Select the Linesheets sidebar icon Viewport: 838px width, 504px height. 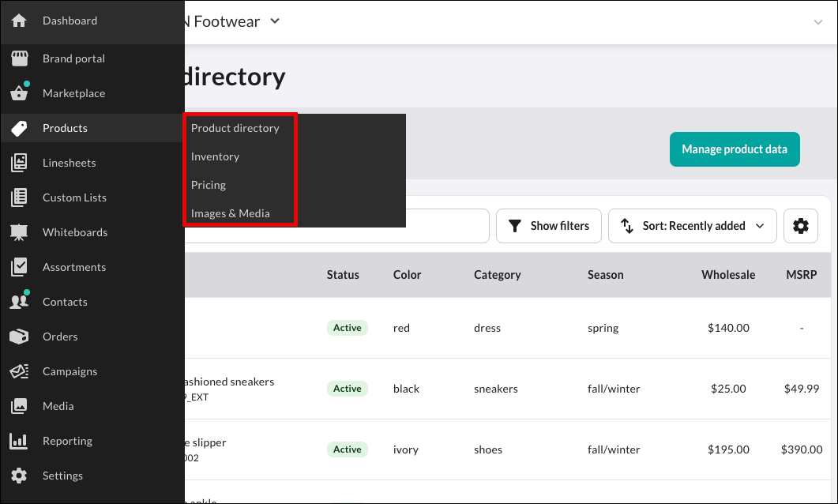19,163
